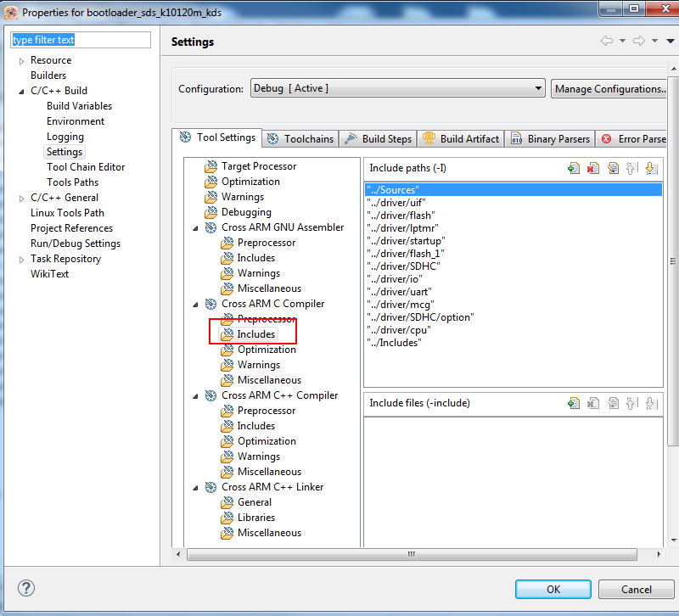This screenshot has height=616, width=679.
Task: Click Manage Configurations button
Action: tap(609, 89)
